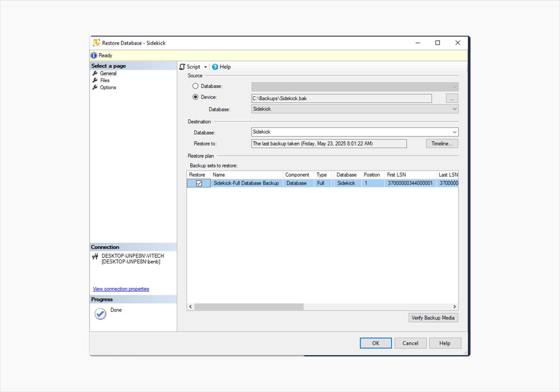
Task: Click the Timeline... button
Action: pos(442,144)
